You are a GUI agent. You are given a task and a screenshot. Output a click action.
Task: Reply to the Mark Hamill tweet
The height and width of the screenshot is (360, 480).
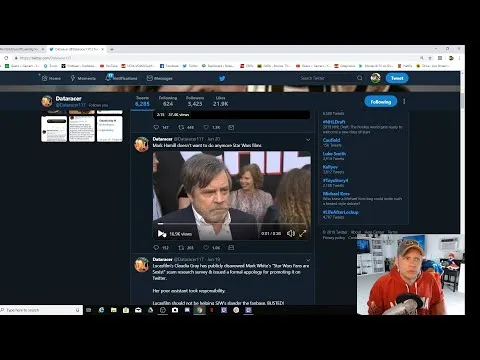pos(156,248)
